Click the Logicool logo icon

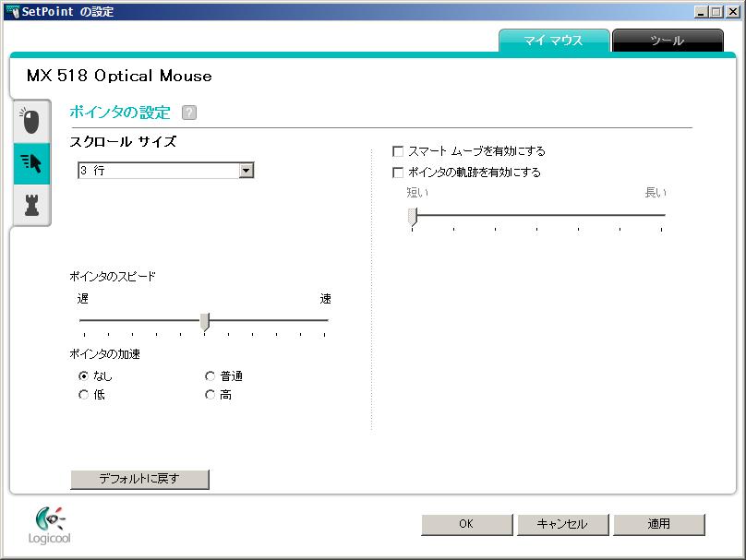(52, 524)
